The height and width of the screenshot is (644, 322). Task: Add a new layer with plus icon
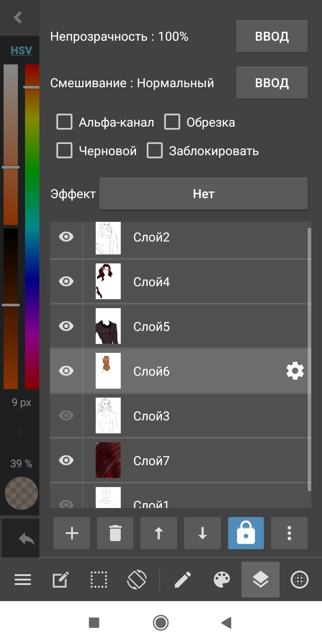pos(72,533)
